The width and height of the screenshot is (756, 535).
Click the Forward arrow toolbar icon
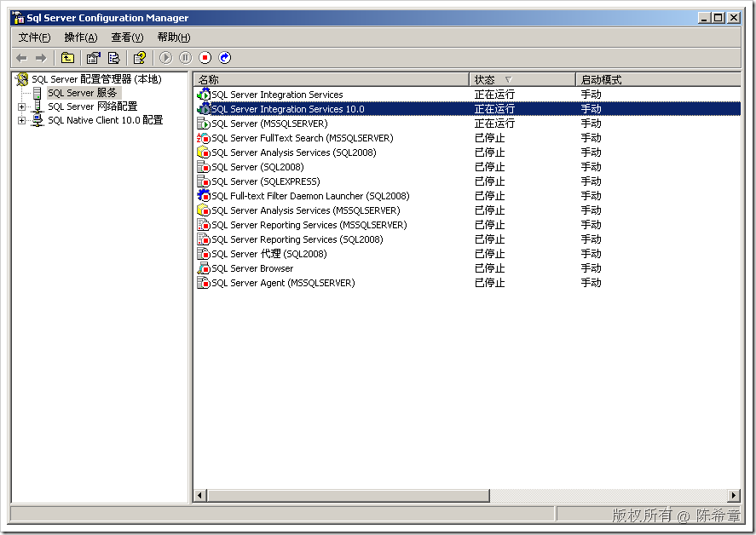tap(41, 58)
